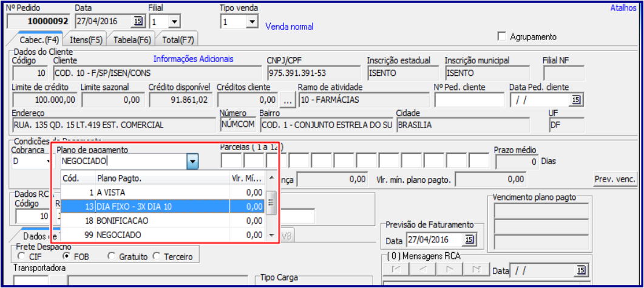
Task: Click scroll down arrow in payment plan list
Action: [x=271, y=235]
